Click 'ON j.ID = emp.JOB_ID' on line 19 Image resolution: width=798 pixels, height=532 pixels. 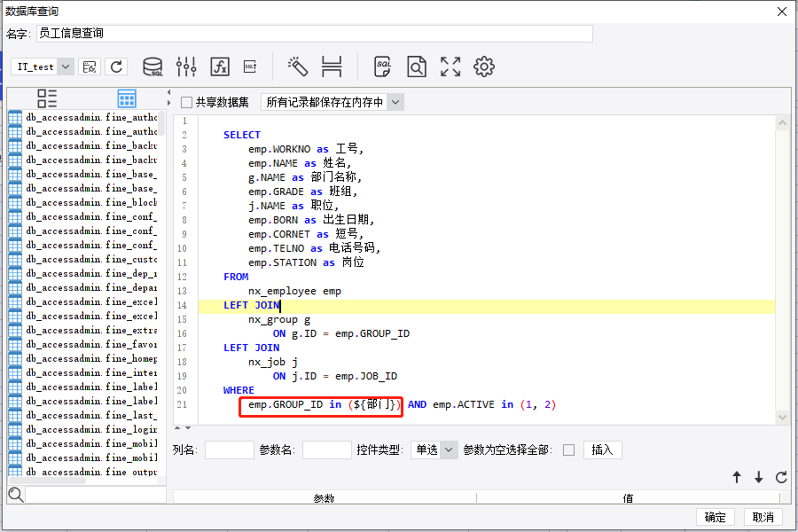[335, 376]
